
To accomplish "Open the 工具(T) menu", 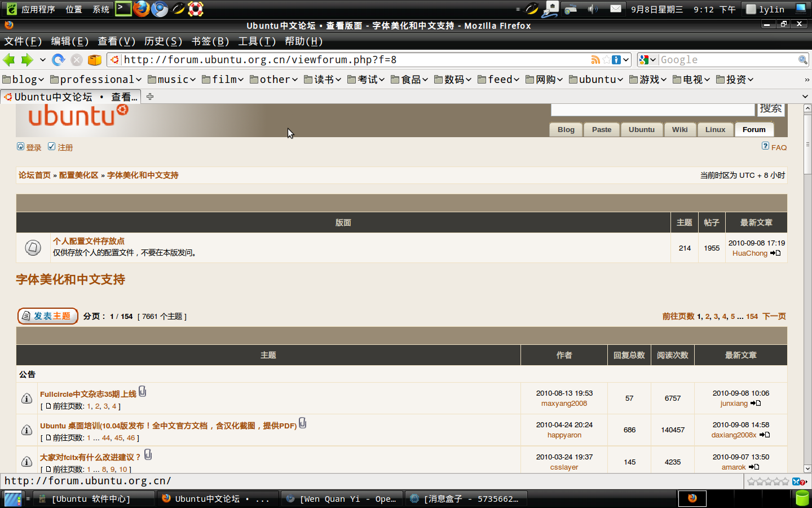I will (x=257, y=41).
